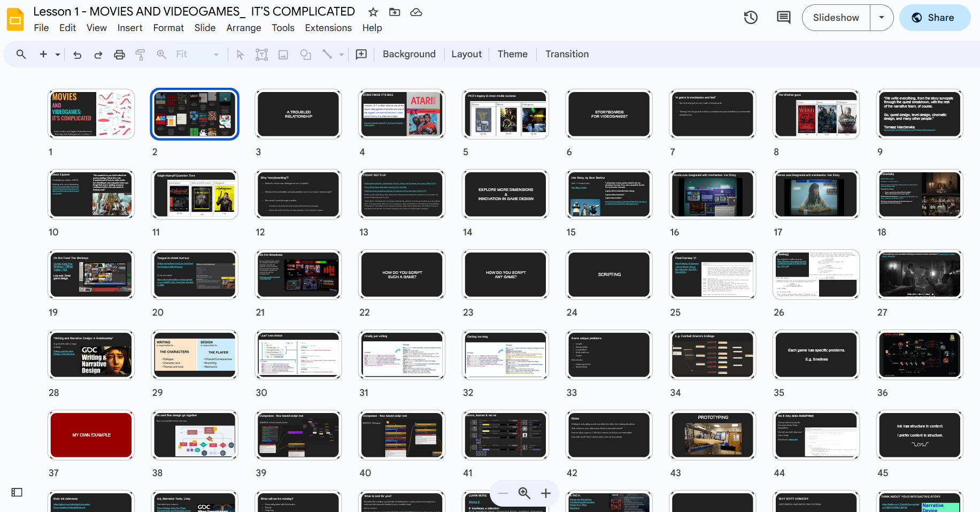Print the presentation
The image size is (980, 512).
(119, 54)
